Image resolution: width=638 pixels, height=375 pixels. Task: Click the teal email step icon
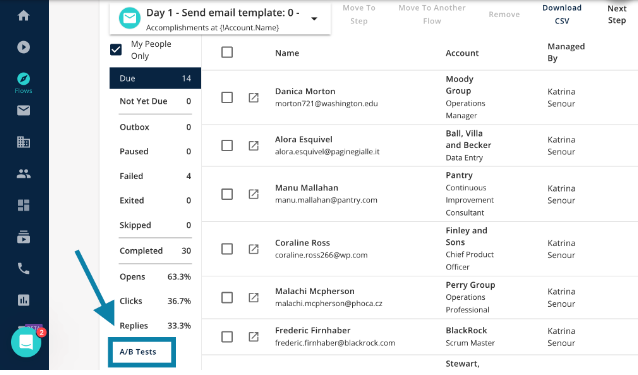coord(129,18)
